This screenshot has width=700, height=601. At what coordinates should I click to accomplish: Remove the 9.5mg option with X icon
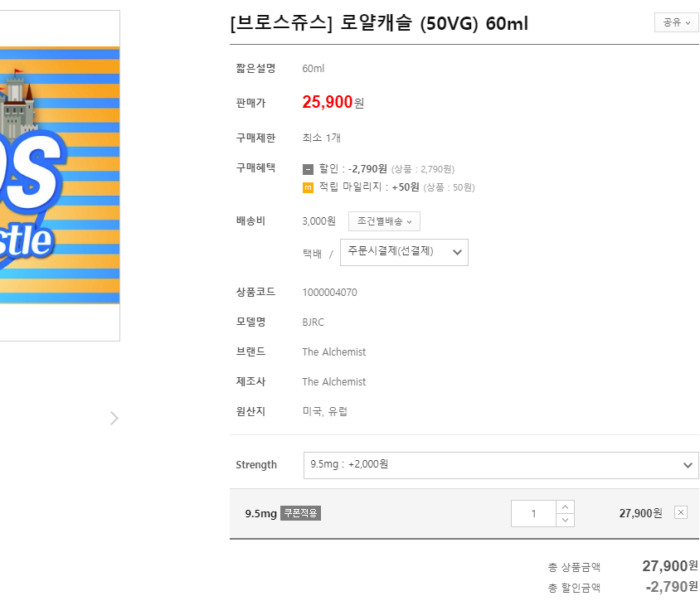680,512
